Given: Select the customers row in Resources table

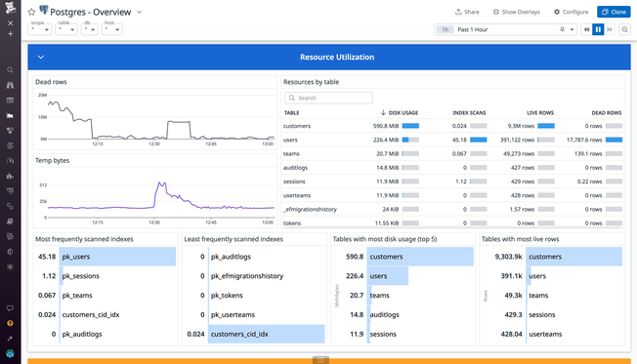Looking at the screenshot, I should [x=453, y=126].
